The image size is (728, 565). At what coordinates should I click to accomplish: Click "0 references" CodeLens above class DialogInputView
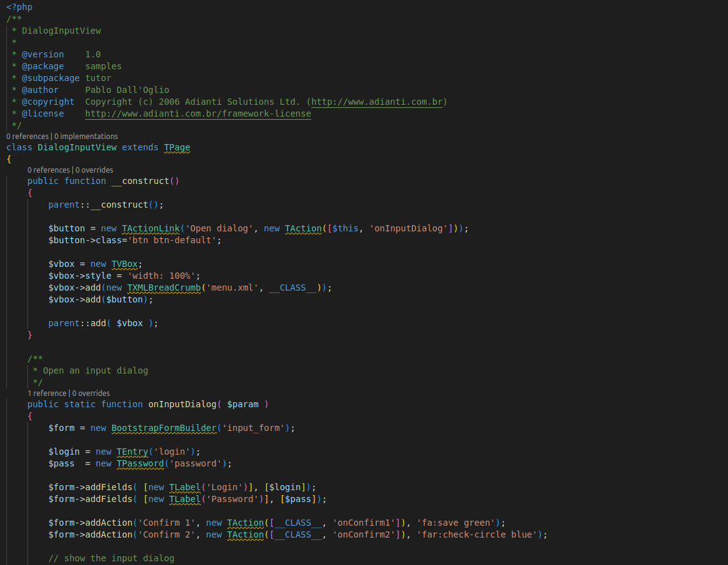(27, 136)
